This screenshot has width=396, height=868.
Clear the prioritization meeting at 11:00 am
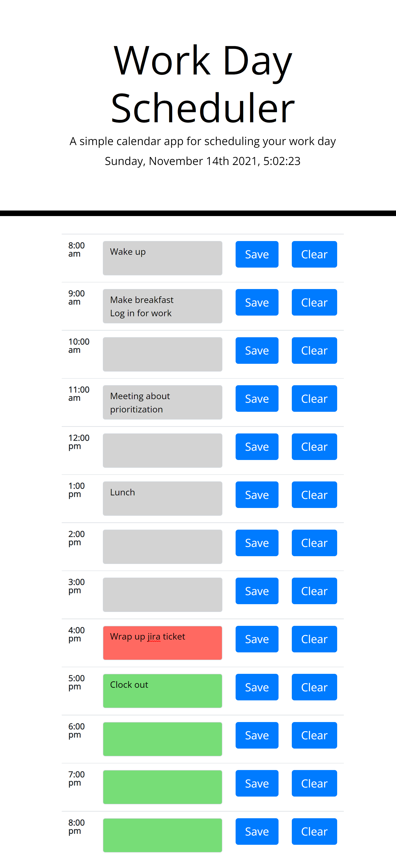coord(314,398)
